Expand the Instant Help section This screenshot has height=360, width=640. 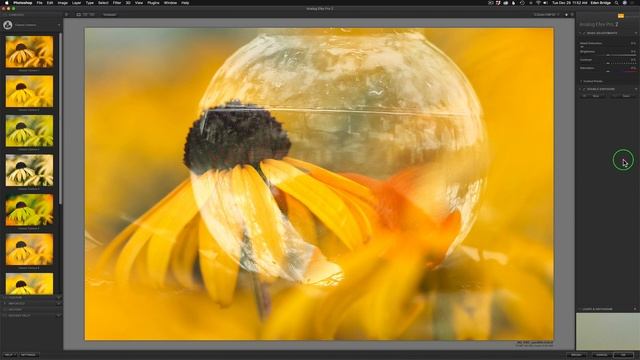31,315
